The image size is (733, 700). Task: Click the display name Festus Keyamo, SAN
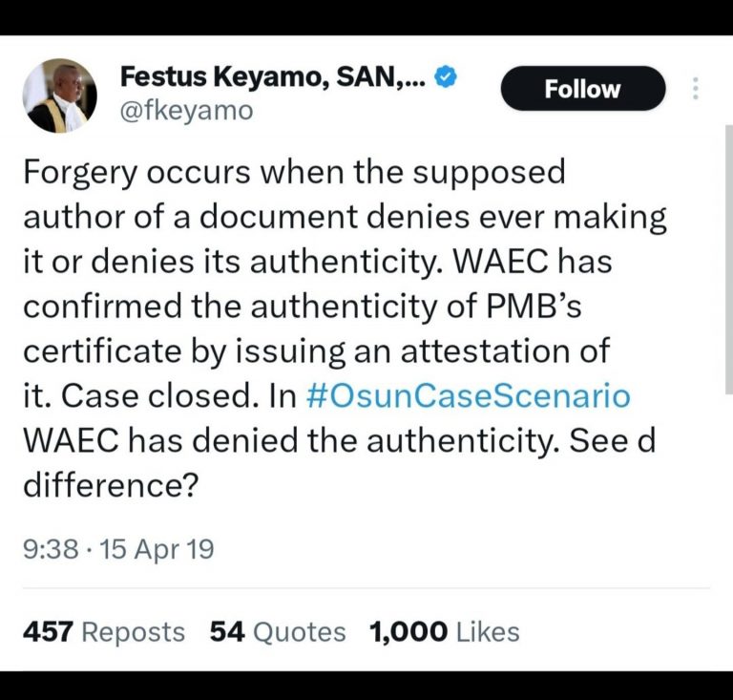click(x=273, y=79)
